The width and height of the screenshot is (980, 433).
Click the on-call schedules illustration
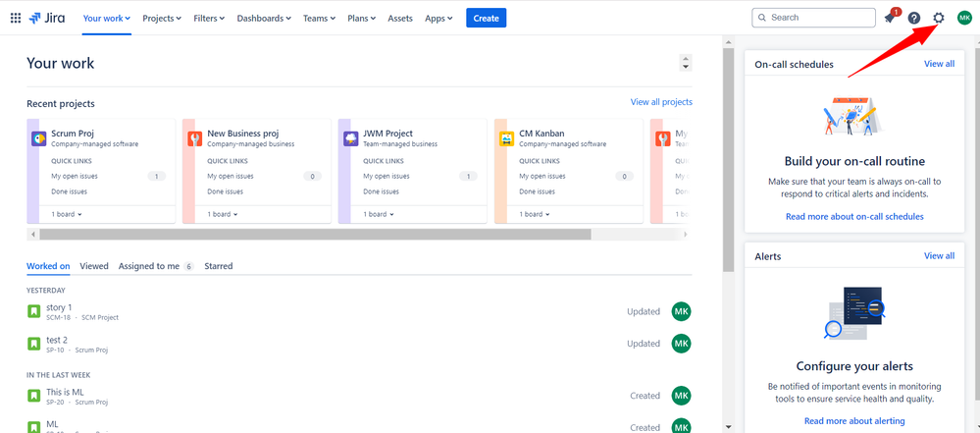click(x=854, y=116)
